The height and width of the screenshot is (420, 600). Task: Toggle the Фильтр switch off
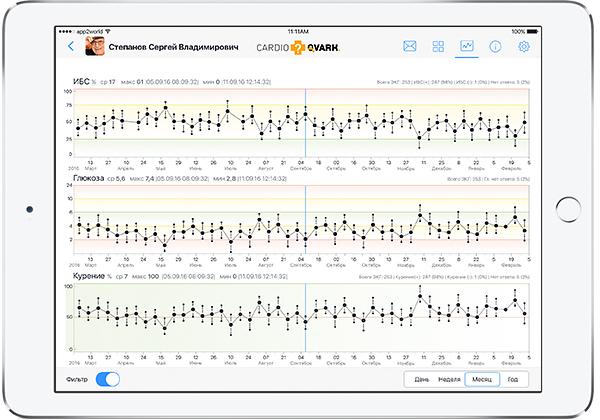point(108,379)
